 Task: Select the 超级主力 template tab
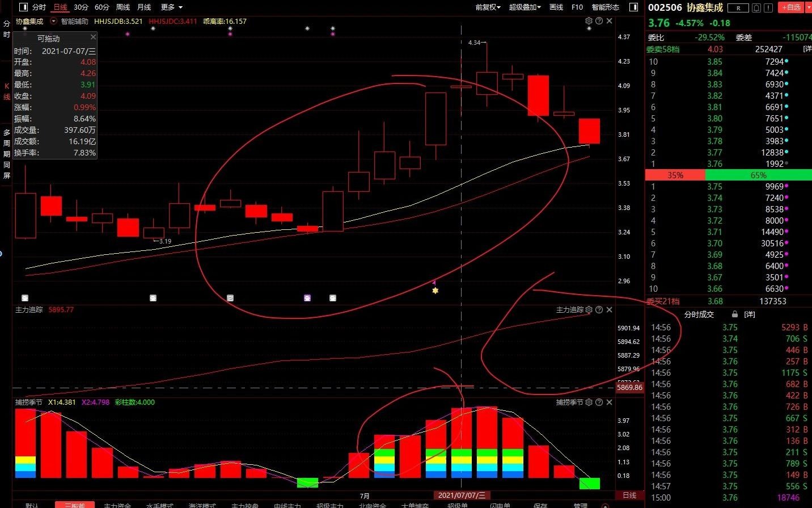tap(330, 505)
